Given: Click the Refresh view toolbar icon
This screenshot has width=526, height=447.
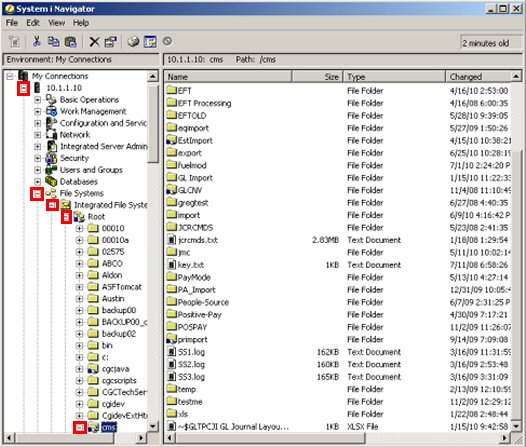Looking at the screenshot, I should coord(150,42).
